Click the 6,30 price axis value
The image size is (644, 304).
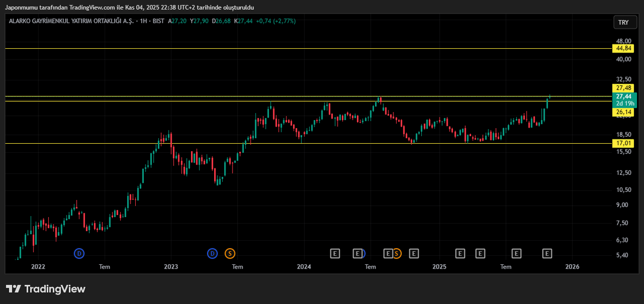pos(623,240)
